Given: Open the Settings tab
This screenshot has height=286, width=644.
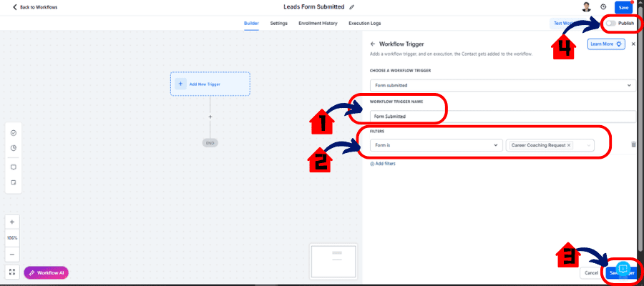Looking at the screenshot, I should point(278,24).
